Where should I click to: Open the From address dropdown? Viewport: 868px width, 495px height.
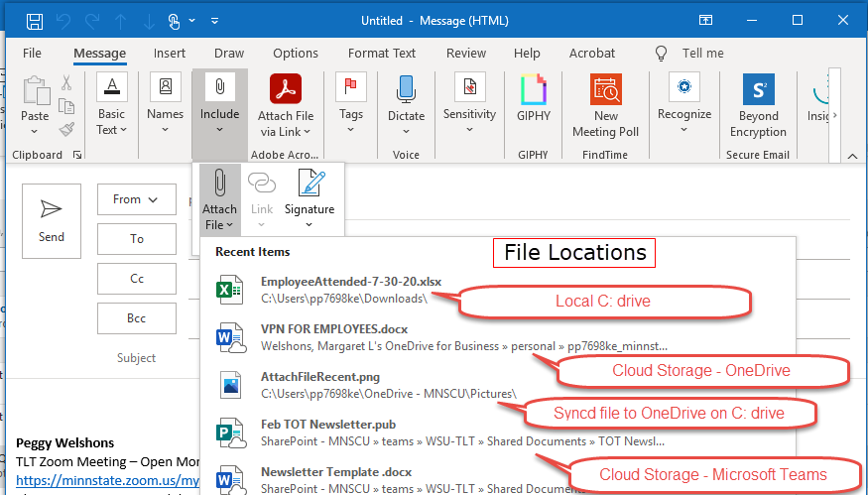(137, 199)
